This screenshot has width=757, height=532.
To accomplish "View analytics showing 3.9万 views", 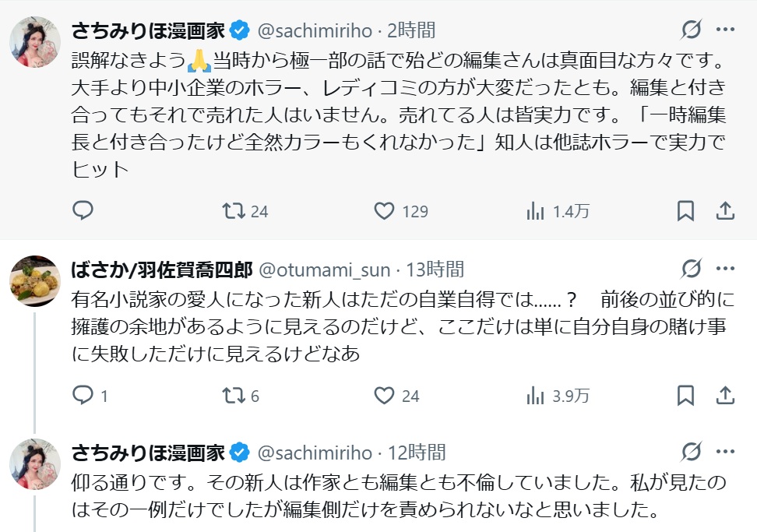I will click(x=535, y=396).
